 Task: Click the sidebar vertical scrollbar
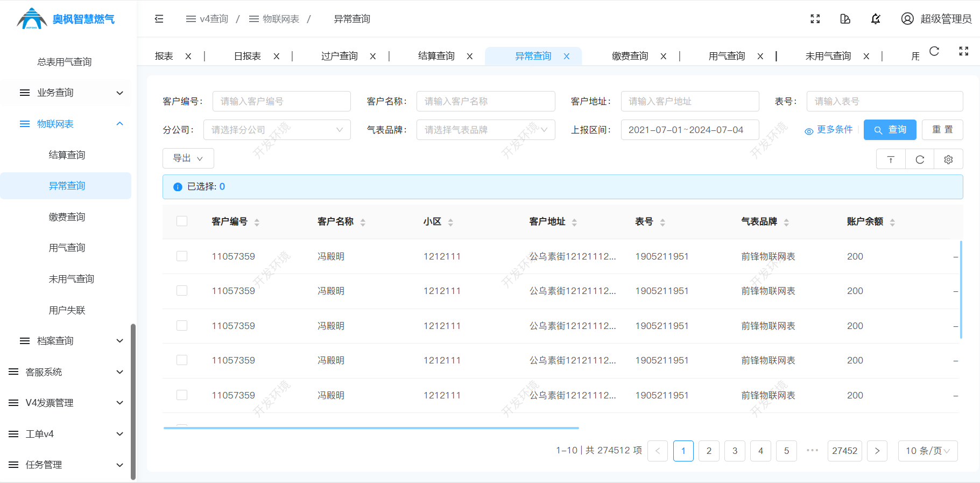pyautogui.click(x=133, y=402)
